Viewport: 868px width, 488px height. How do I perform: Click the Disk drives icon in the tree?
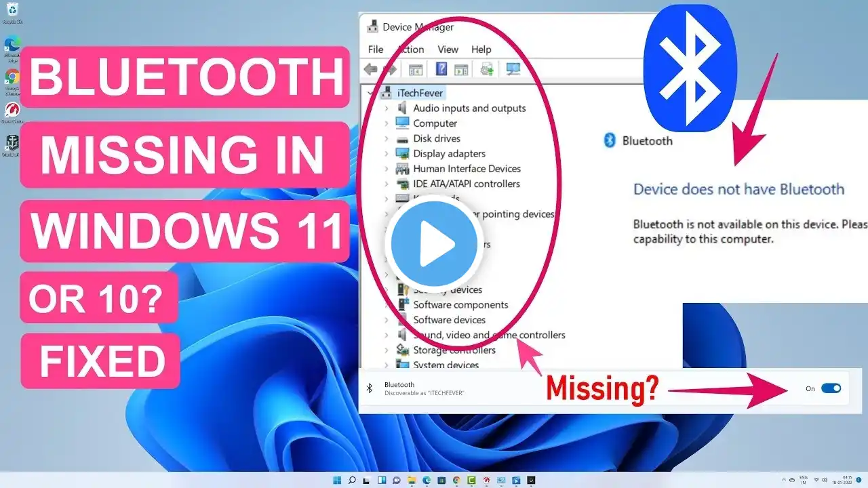point(402,138)
